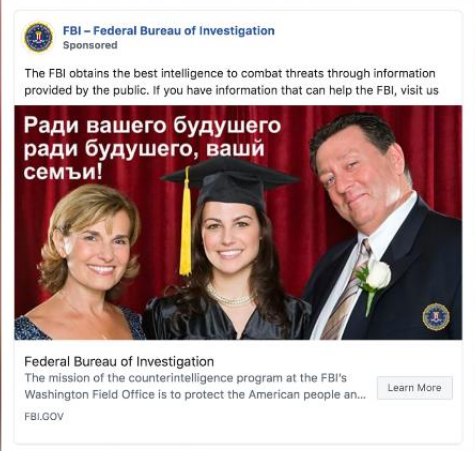Click the FBI seal watermark on the photo
475x451 pixels.
pos(436,317)
